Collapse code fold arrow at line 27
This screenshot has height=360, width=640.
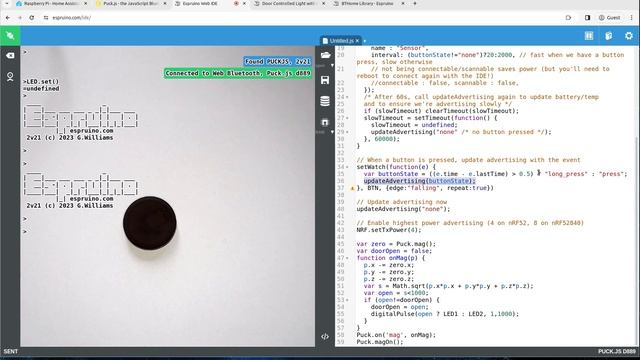[347, 118]
